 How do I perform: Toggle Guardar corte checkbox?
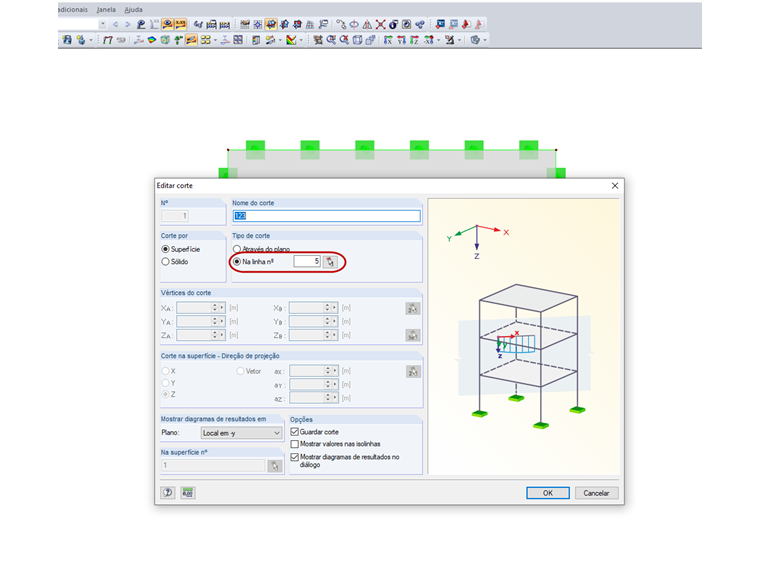pyautogui.click(x=294, y=432)
